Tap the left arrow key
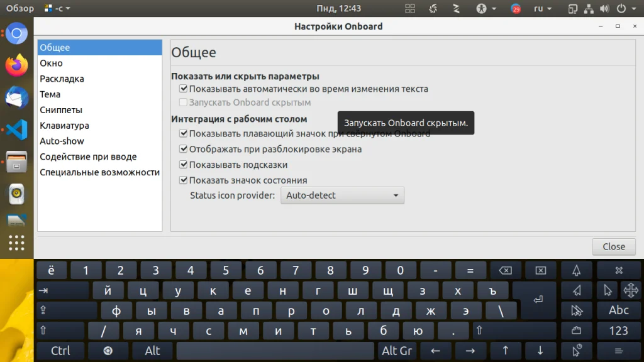 [435, 351]
